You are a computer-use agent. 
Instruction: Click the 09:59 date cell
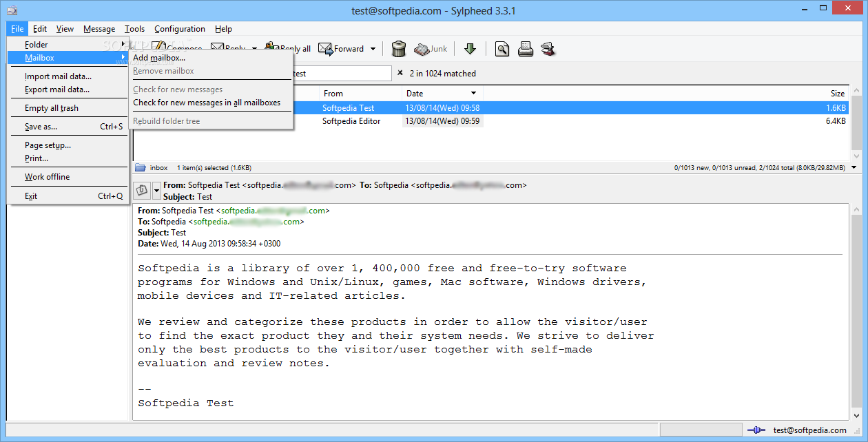[x=442, y=121]
